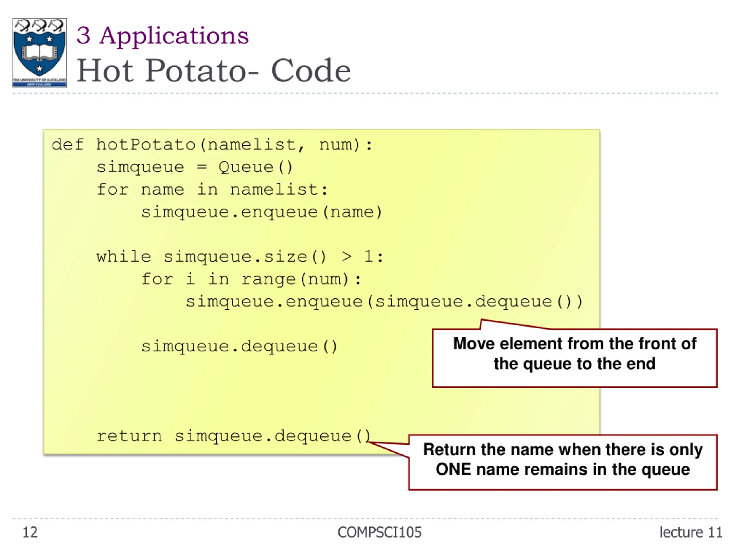Click the 'lecture 11' footer text

click(x=691, y=532)
